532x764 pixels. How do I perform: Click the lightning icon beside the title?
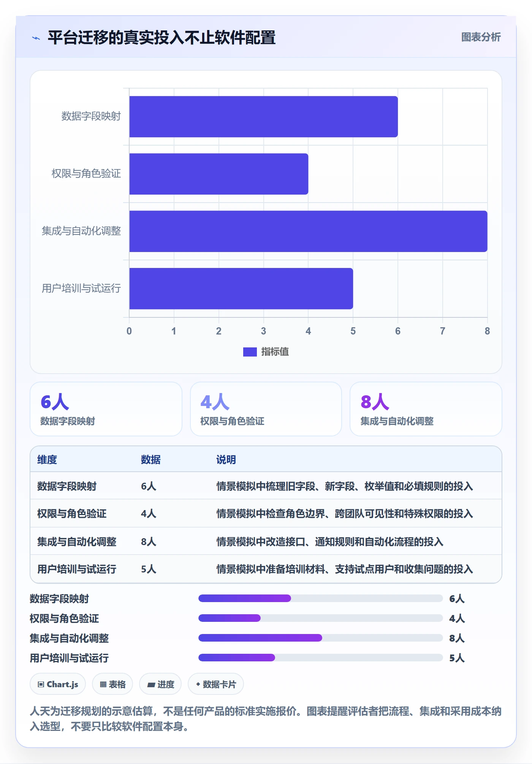point(36,38)
